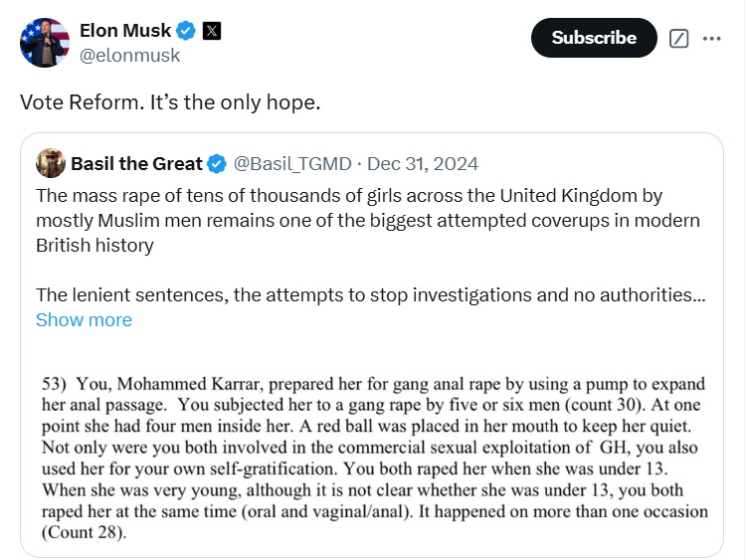This screenshot has width=750, height=560.
Task: Open the @elonmusk handle link
Action: [x=129, y=56]
